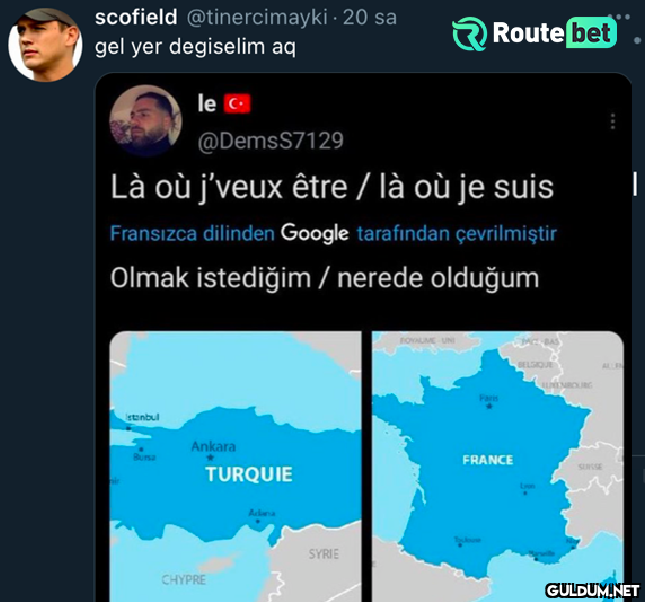Image resolution: width=645 pixels, height=602 pixels.
Task: Open the Turquie map image
Action: [235, 466]
